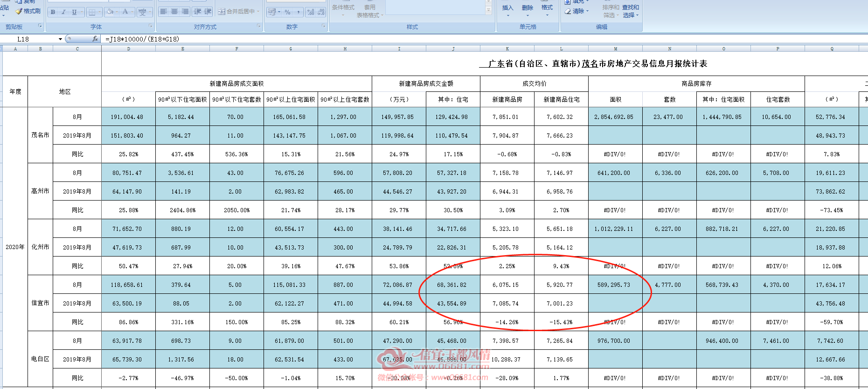The width and height of the screenshot is (868, 389).
Task: Select column D header
Action: point(129,49)
